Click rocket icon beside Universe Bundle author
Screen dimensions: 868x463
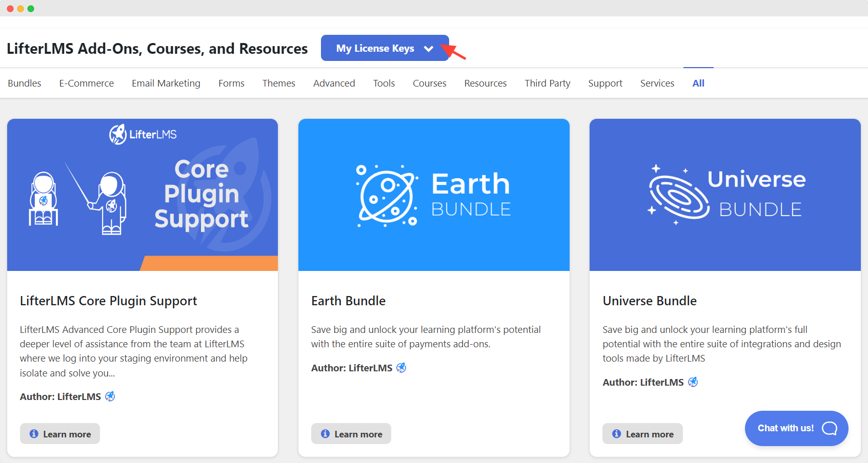point(693,382)
